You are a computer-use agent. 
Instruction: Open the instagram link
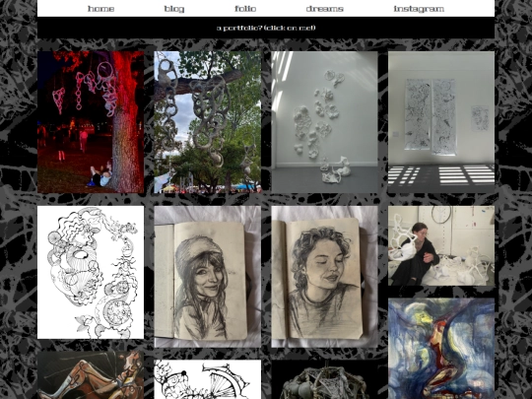pyautogui.click(x=419, y=9)
